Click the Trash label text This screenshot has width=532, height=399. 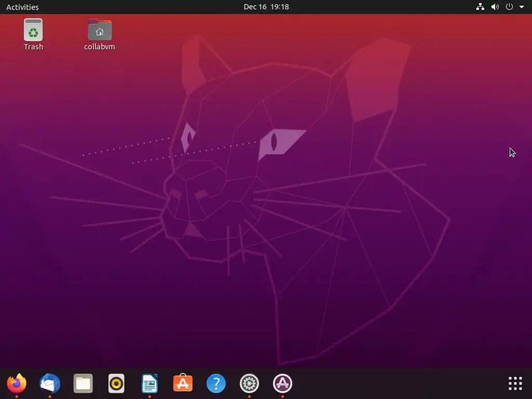[33, 47]
